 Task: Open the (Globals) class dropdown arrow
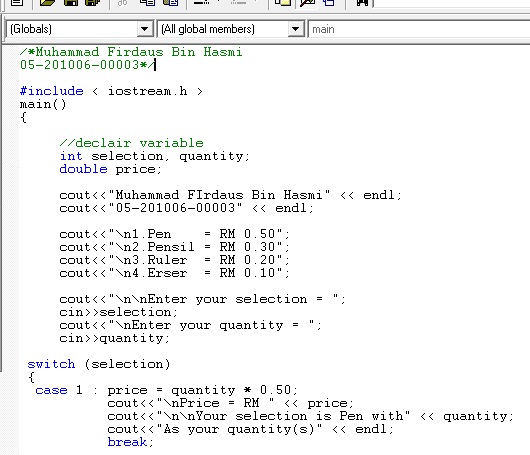pos(144,29)
